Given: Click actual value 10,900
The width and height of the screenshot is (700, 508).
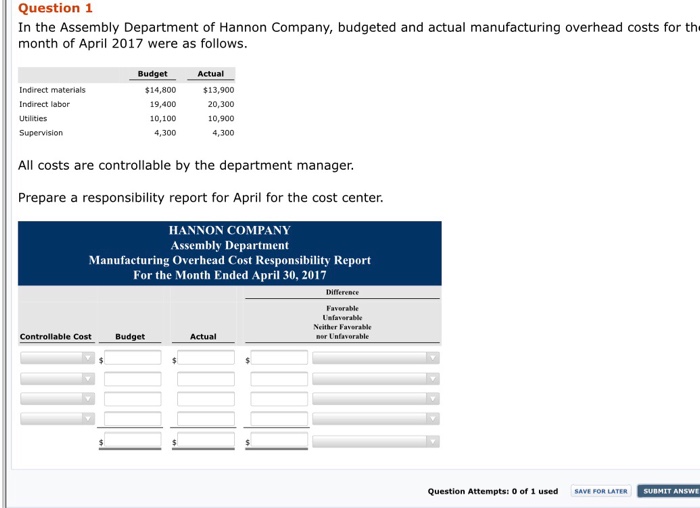Looking at the screenshot, I should [x=221, y=118].
